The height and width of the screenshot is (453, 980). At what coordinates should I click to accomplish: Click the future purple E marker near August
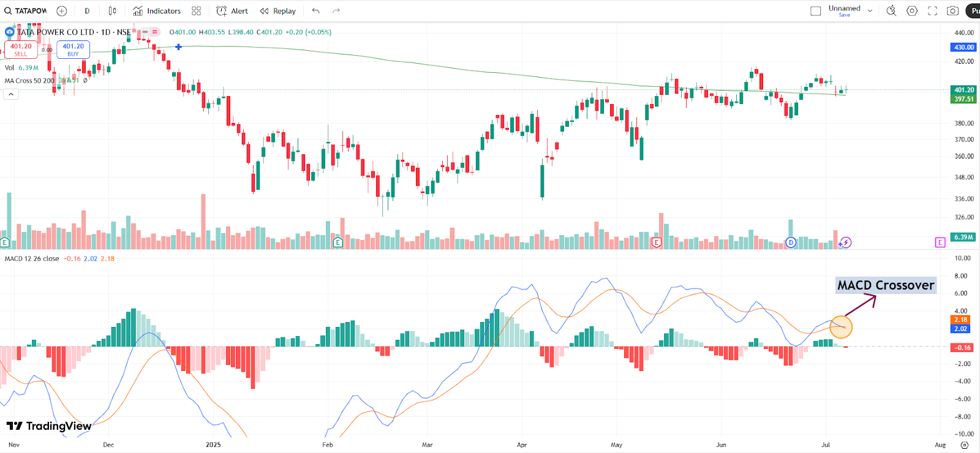(940, 242)
